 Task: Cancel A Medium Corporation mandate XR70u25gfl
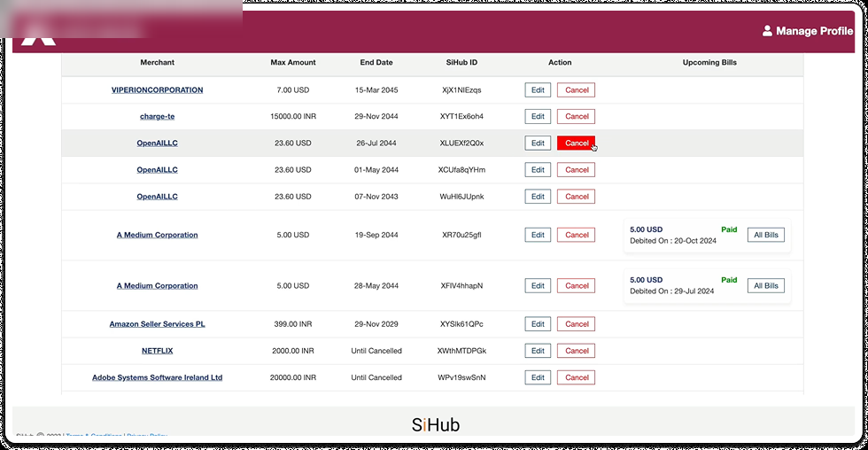pos(577,235)
